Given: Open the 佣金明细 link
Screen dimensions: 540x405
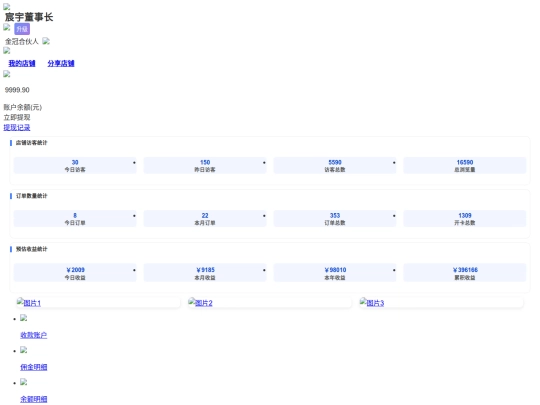Looking at the screenshot, I should [x=33, y=367].
